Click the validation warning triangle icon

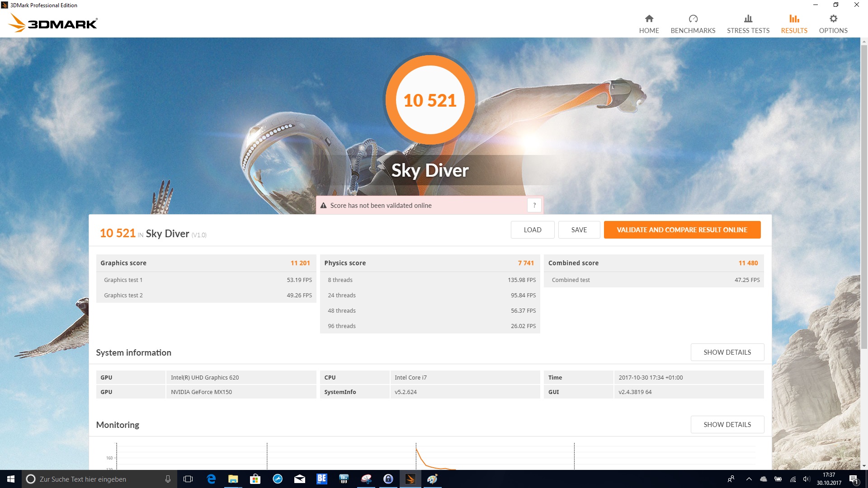coord(323,206)
